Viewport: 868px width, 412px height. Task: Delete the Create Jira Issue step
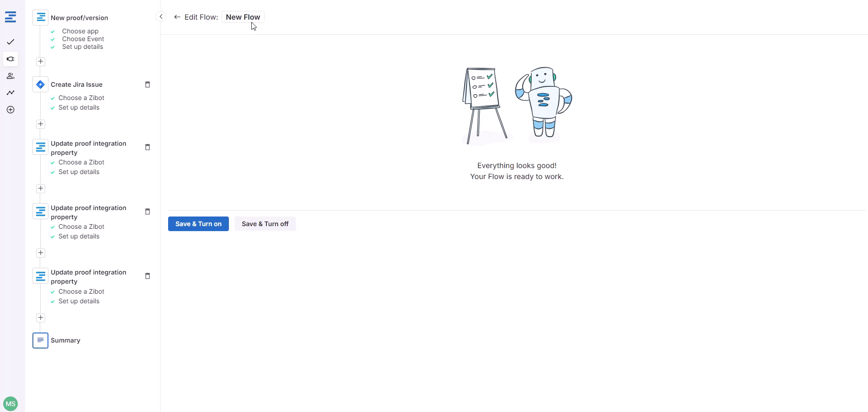point(148,85)
